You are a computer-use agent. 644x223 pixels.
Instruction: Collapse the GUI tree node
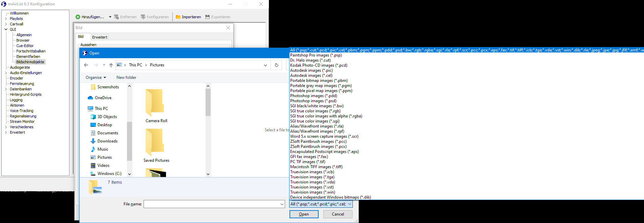(x=6, y=29)
